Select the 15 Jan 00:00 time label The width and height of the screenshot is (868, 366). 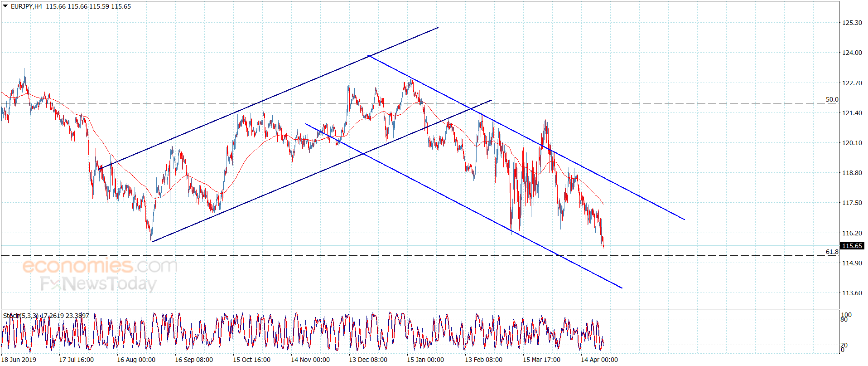[x=425, y=360]
